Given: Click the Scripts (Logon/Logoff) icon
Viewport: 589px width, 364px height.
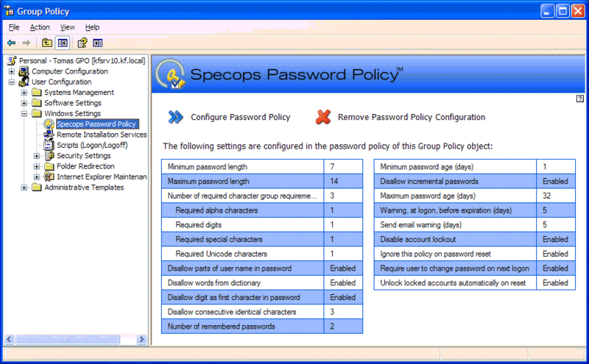Looking at the screenshot, I should tap(49, 145).
